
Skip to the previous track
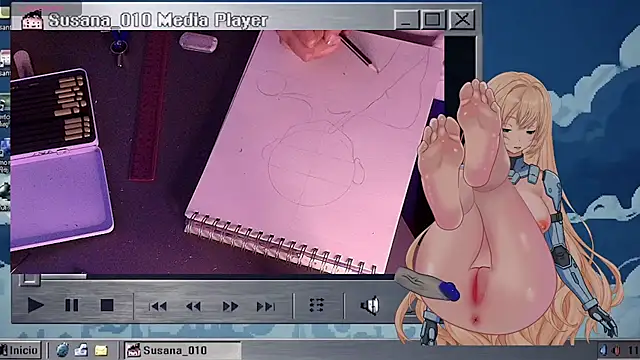point(158,306)
